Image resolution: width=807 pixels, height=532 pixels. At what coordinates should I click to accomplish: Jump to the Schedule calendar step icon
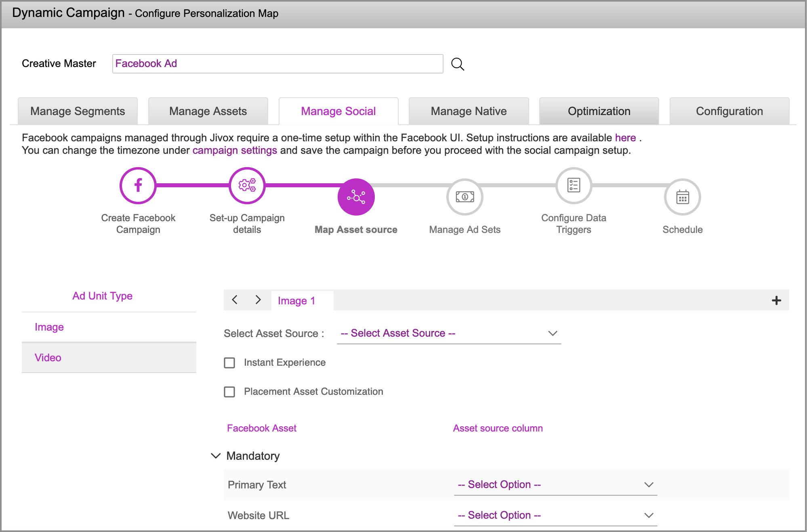[x=683, y=197]
